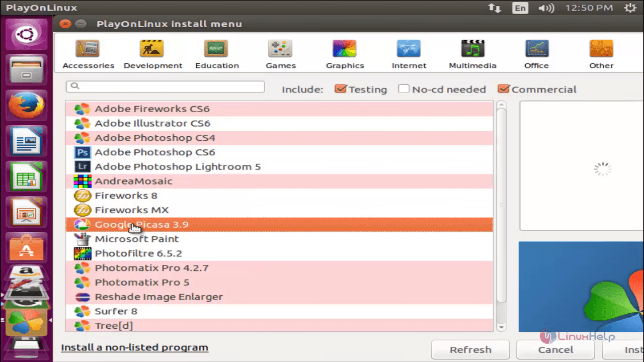The width and height of the screenshot is (644, 362).
Task: Open the Internet category
Action: [409, 54]
